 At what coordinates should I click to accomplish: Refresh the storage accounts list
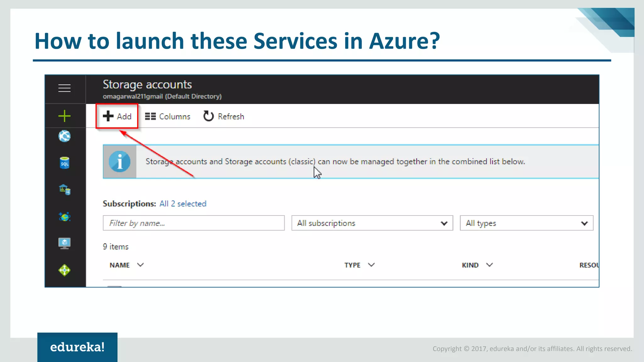pos(224,116)
